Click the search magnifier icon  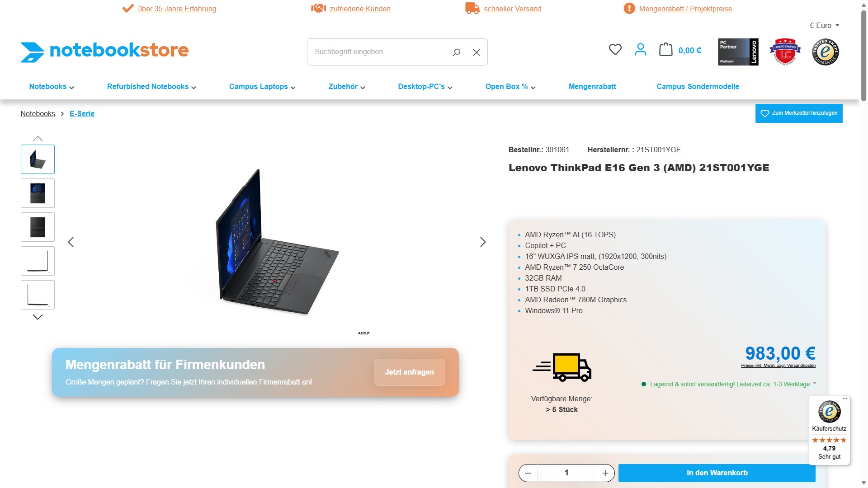point(457,52)
